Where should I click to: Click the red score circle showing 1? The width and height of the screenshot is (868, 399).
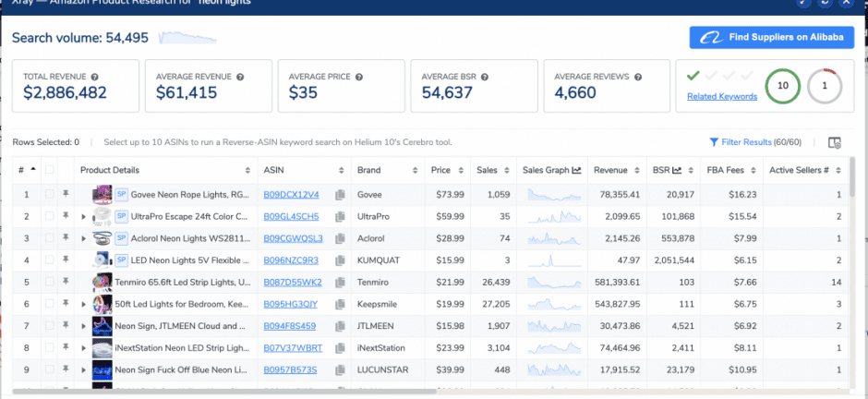825,86
